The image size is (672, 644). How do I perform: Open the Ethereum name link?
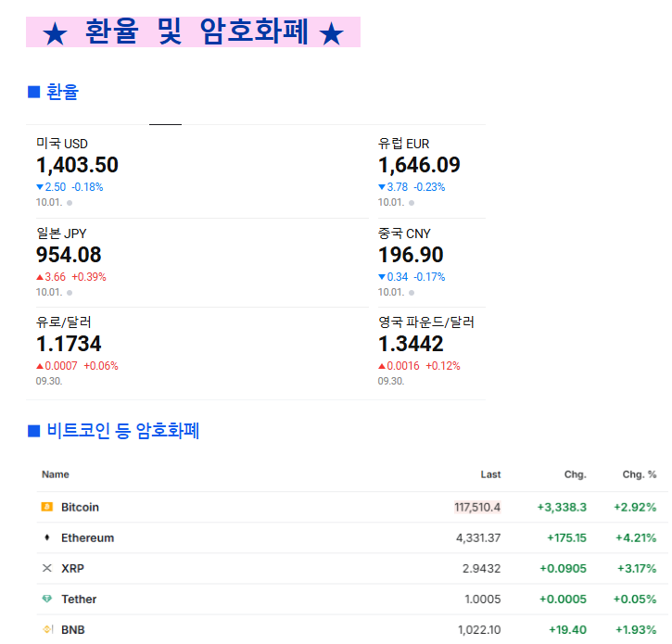pyautogui.click(x=87, y=537)
